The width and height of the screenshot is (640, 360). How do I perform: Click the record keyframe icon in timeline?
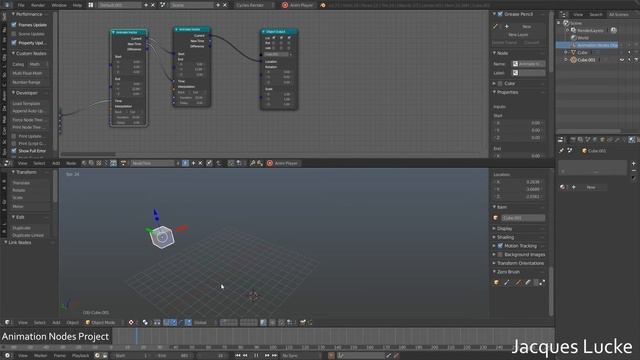(x=331, y=356)
